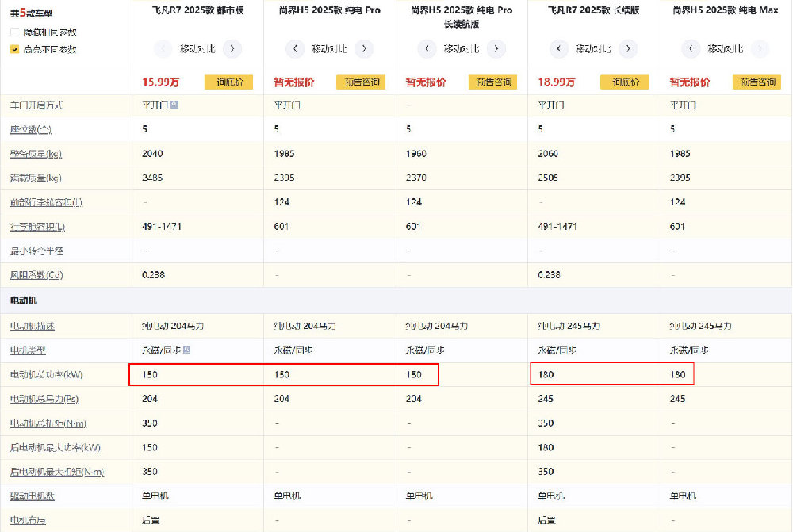
Task: Click left arrow for 尚界H5 纯电 Max
Action: [690, 48]
